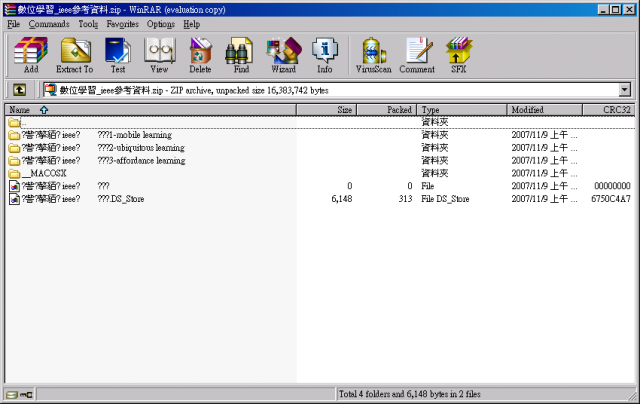Select the 3-affordance learning folder name

[103, 161]
